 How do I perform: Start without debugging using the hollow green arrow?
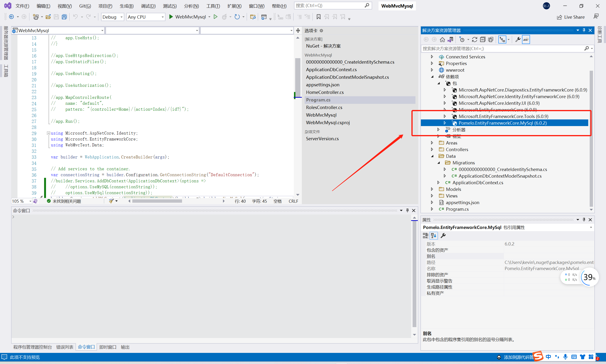[215, 17]
